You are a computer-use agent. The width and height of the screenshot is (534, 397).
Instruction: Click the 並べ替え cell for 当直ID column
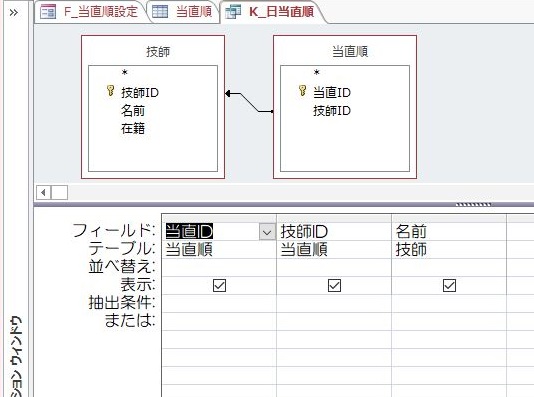click(219, 267)
